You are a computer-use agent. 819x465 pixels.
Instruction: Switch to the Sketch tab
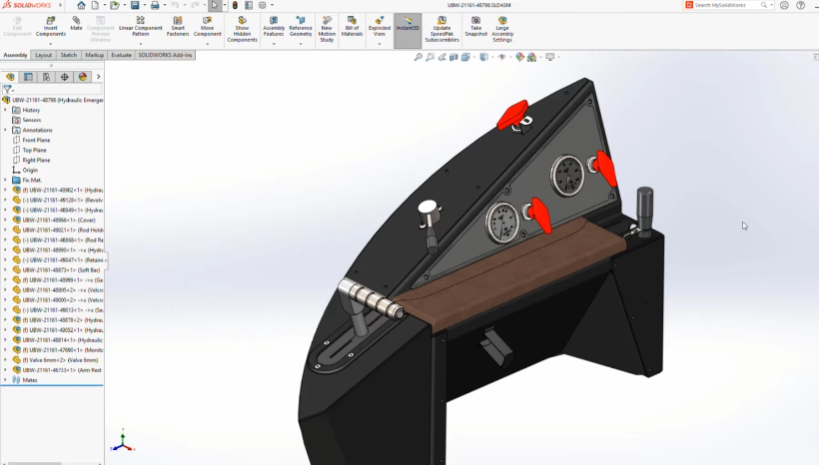pyautogui.click(x=68, y=55)
